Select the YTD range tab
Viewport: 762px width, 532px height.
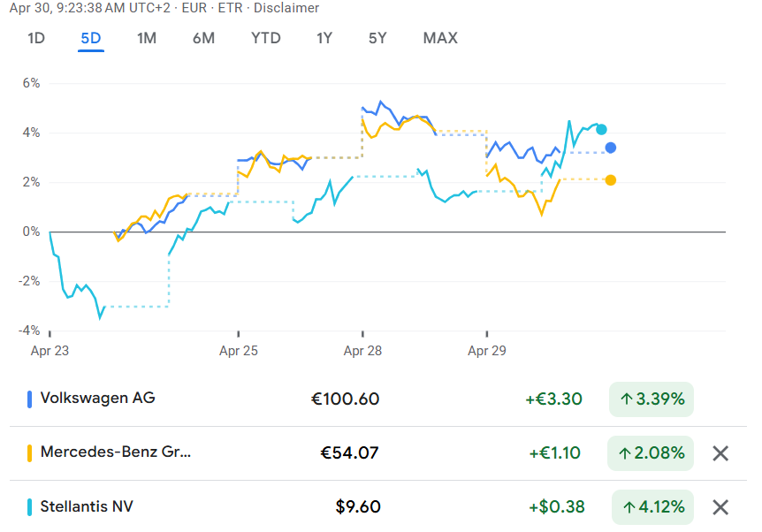[x=266, y=38]
